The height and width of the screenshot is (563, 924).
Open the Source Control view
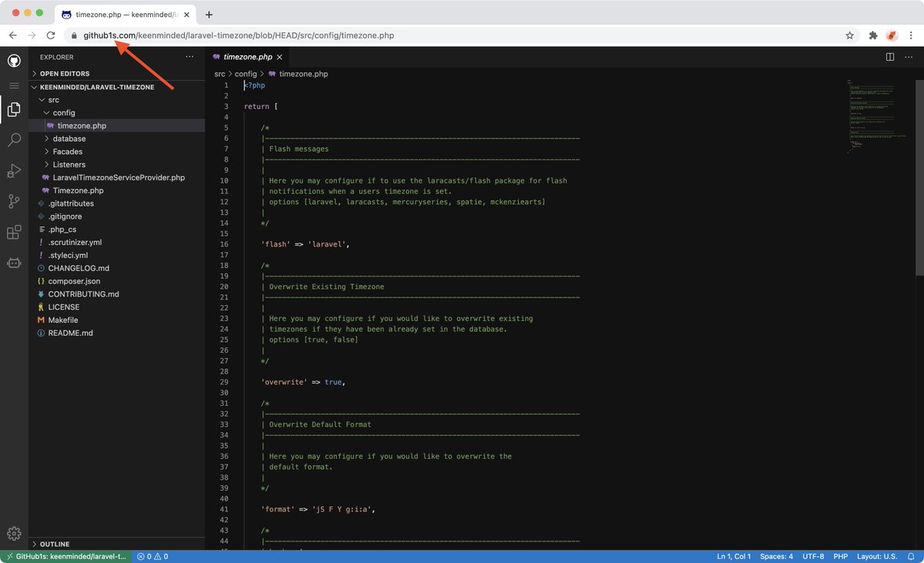coord(14,201)
